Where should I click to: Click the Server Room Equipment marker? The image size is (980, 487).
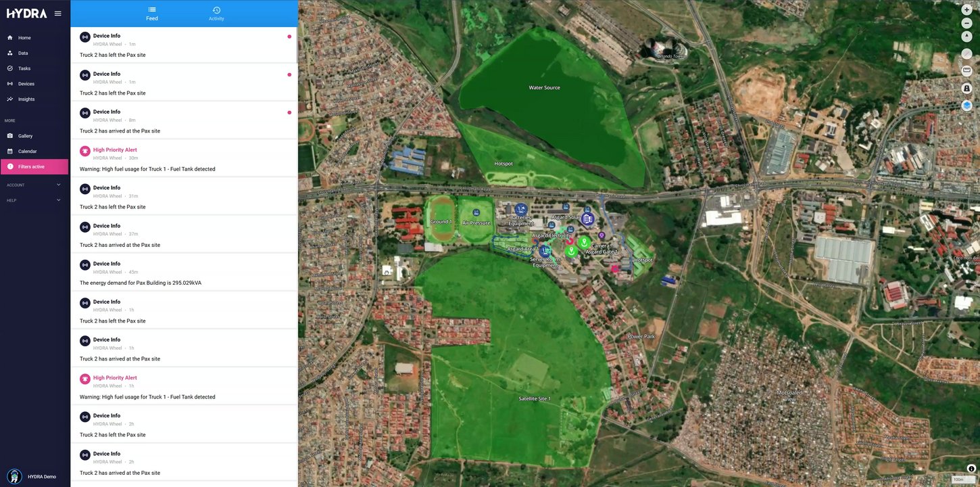point(545,251)
